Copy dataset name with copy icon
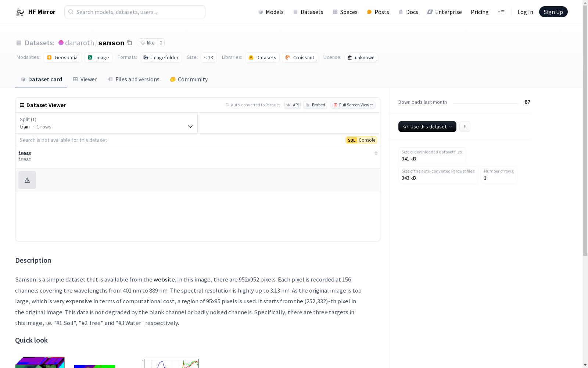The height and width of the screenshot is (368, 588). click(129, 43)
